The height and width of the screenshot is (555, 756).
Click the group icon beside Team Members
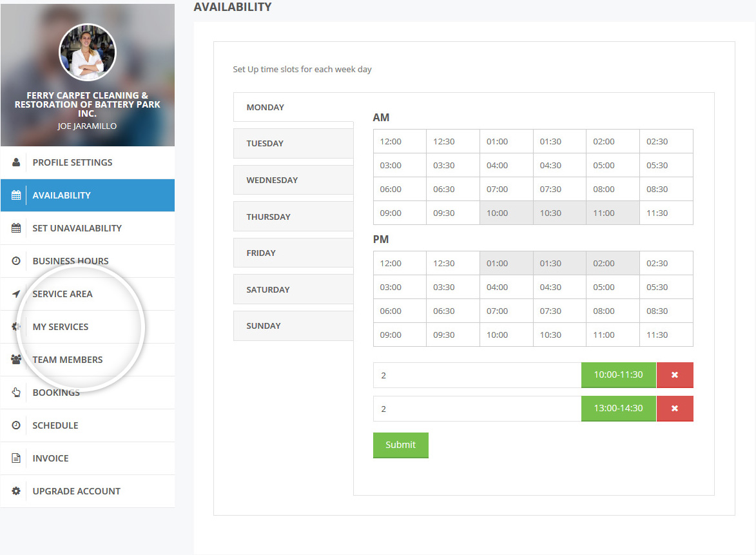tap(16, 360)
